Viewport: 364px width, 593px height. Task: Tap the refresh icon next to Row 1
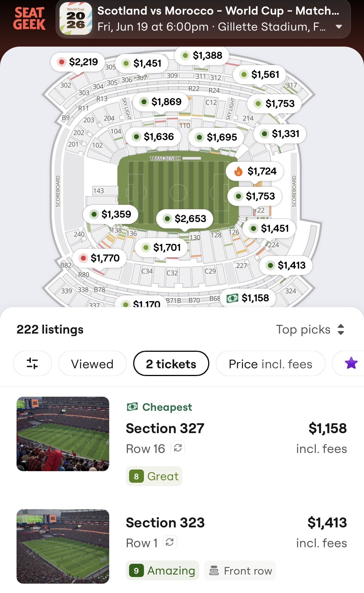tap(170, 542)
